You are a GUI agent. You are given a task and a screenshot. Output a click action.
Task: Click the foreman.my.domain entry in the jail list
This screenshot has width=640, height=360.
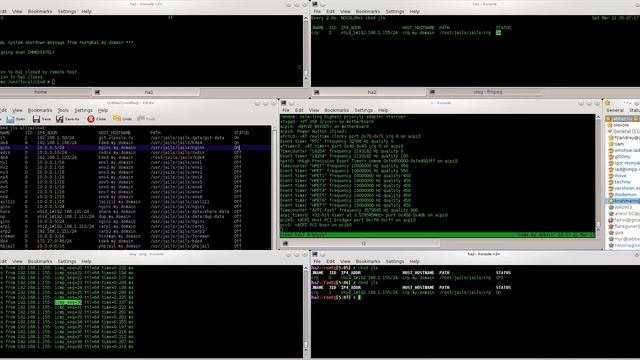pyautogui.click(x=119, y=236)
